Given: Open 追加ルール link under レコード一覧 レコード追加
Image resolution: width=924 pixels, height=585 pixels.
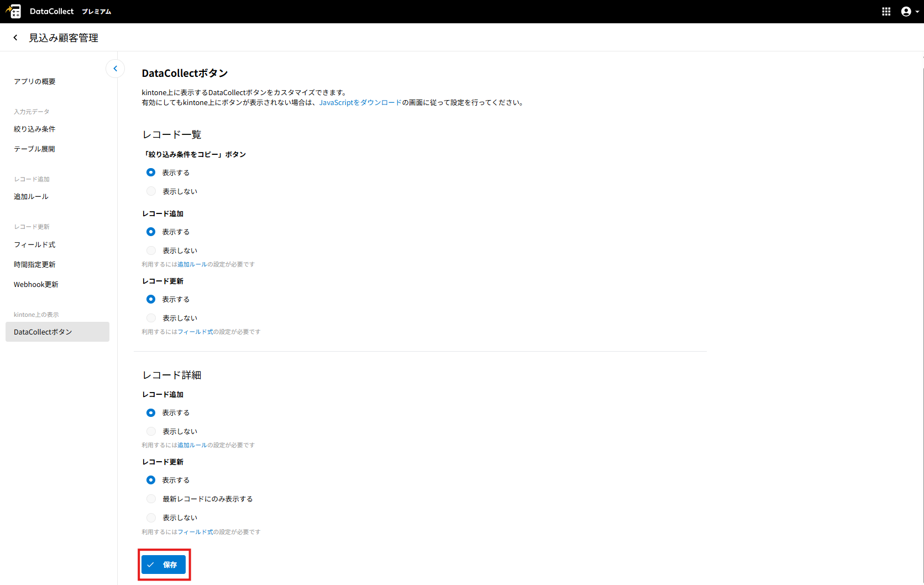Looking at the screenshot, I should coord(192,264).
